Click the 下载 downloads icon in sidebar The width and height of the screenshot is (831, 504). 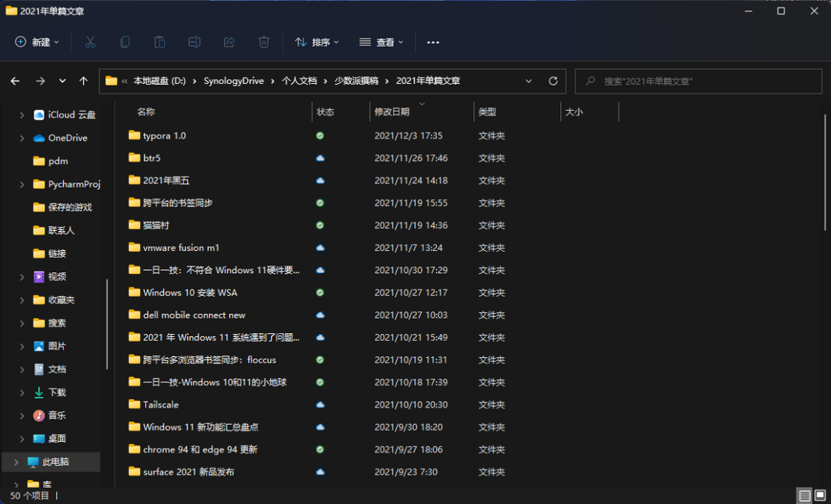[38, 392]
